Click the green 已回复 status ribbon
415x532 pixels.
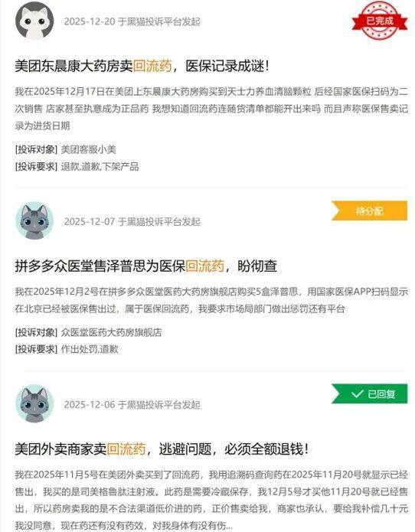(x=369, y=393)
